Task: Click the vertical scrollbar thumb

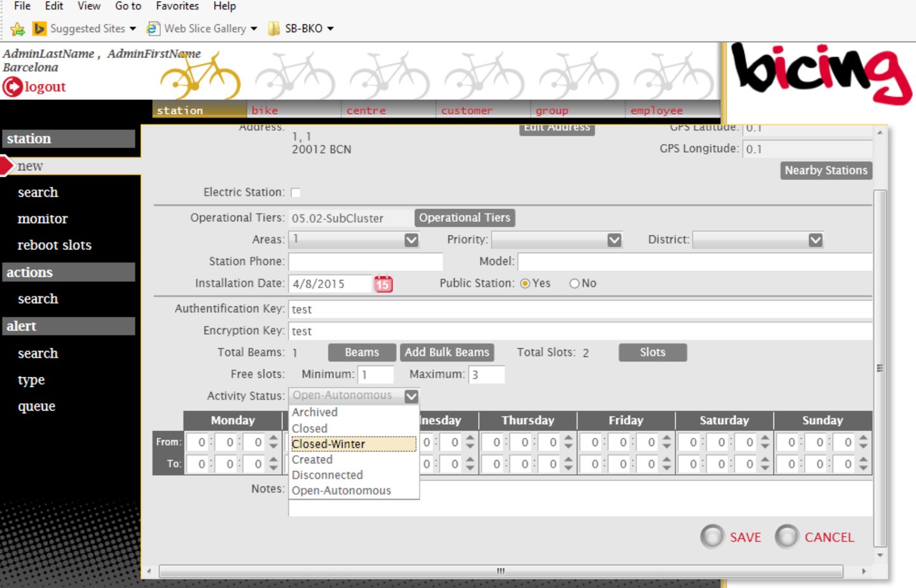Action: pyautogui.click(x=880, y=368)
